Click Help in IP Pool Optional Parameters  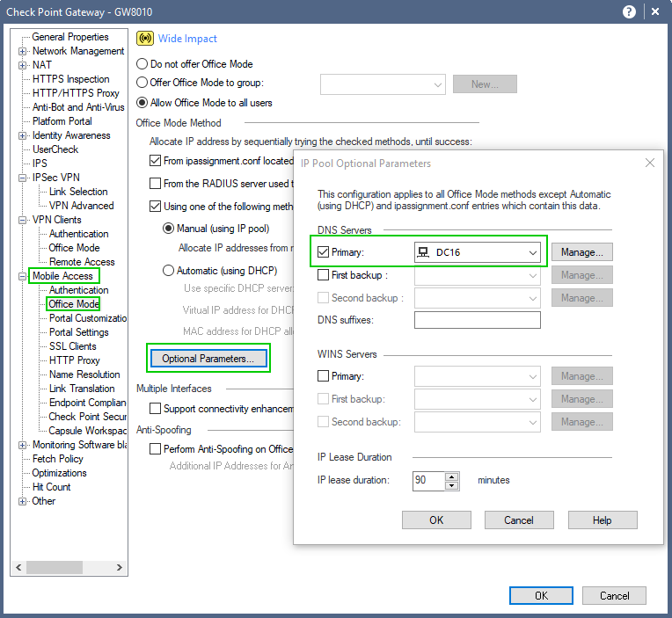coord(603,520)
